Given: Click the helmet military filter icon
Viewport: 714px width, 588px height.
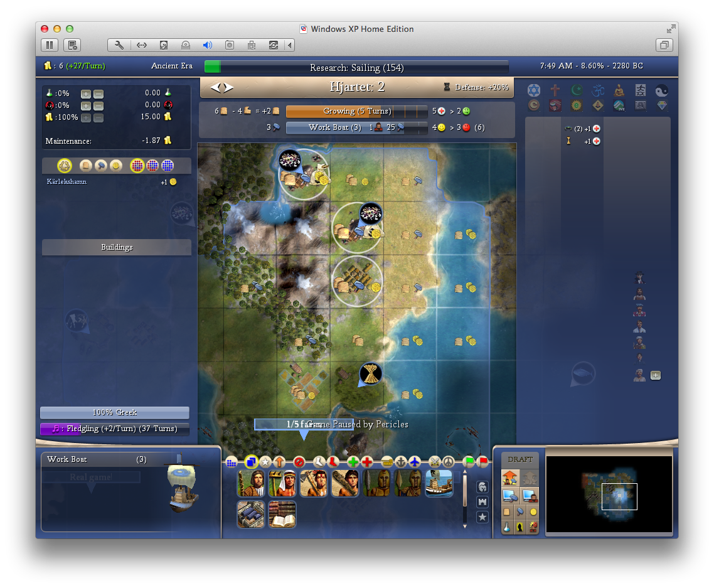Looking at the screenshot, I should pyautogui.click(x=482, y=487).
